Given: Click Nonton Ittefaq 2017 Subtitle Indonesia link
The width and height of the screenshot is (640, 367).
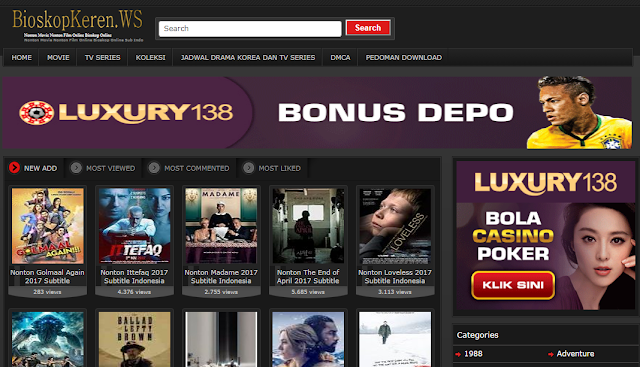Looking at the screenshot, I should pyautogui.click(x=134, y=276).
